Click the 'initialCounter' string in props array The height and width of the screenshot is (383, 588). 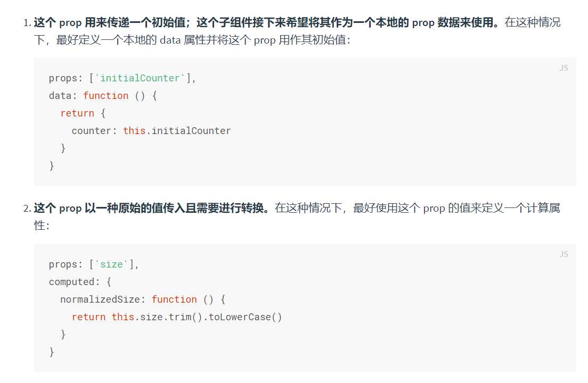tap(140, 78)
